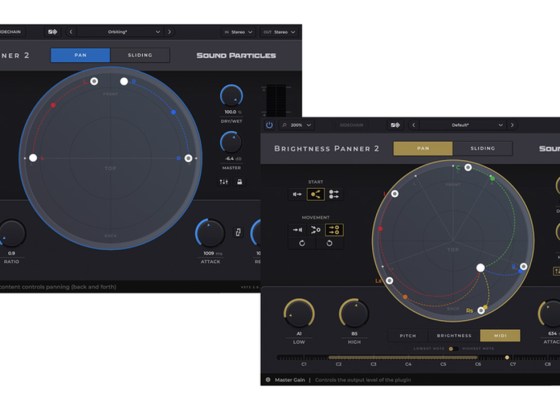
Task: Click the SIDECHAIN label in Brightness Panner
Action: pyautogui.click(x=351, y=125)
